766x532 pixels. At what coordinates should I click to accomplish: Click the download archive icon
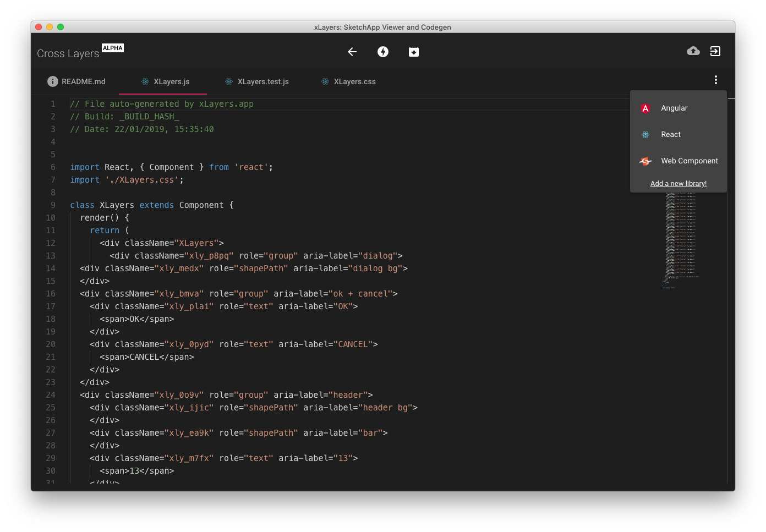tap(414, 52)
